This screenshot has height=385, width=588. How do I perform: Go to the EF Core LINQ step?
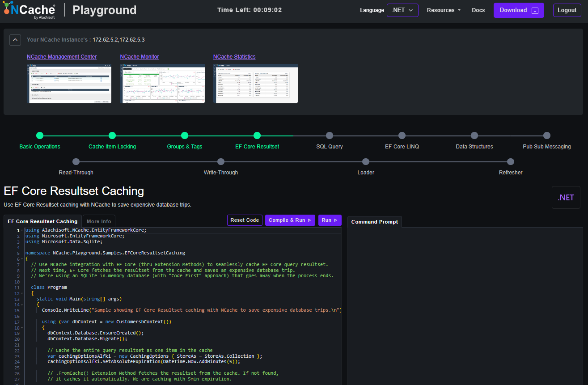point(402,135)
